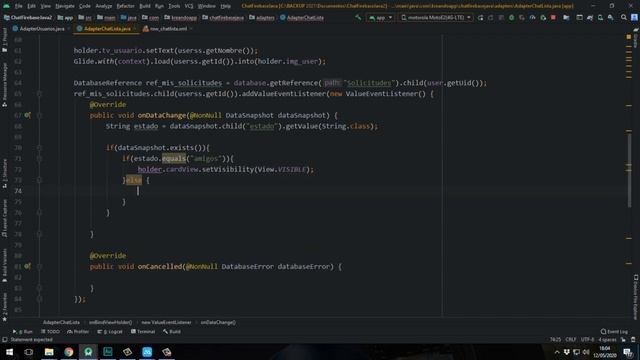The height and width of the screenshot is (360, 640).
Task: Click onBindViewHolder() in bottom breadcrumb
Action: [x=111, y=322]
